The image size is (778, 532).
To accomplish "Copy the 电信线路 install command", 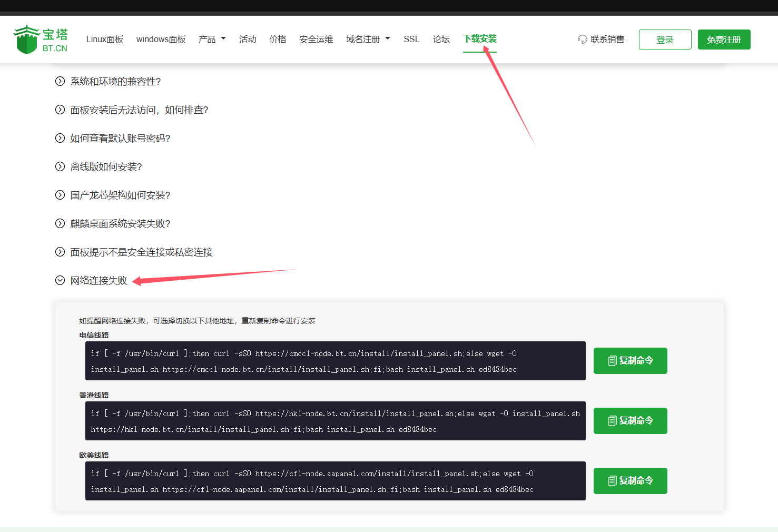I will click(x=631, y=361).
